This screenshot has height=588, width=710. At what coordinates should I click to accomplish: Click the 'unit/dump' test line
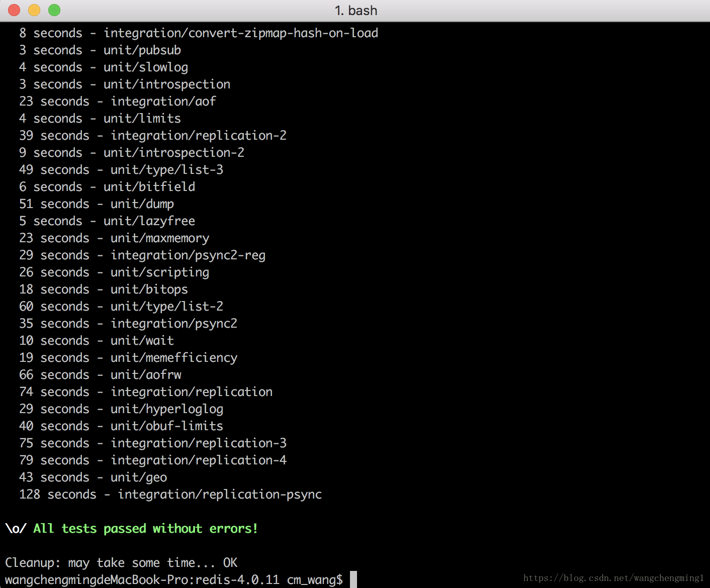[97, 204]
